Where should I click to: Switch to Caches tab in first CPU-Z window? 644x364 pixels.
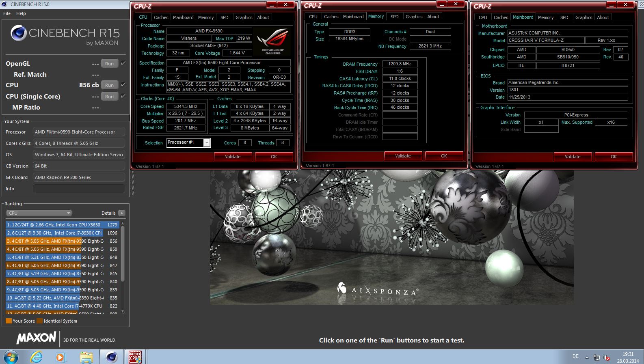coord(161,17)
